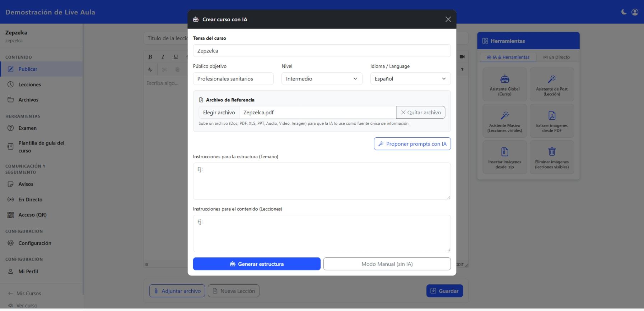Focus the Tema del curso field
Image resolution: width=644 pixels, height=311 pixels.
click(x=322, y=51)
